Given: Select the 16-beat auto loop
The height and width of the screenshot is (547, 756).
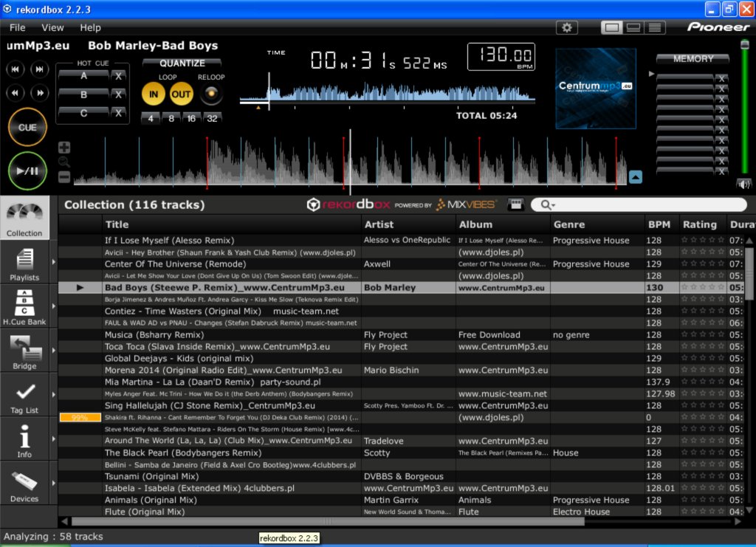Looking at the screenshot, I should tap(191, 118).
